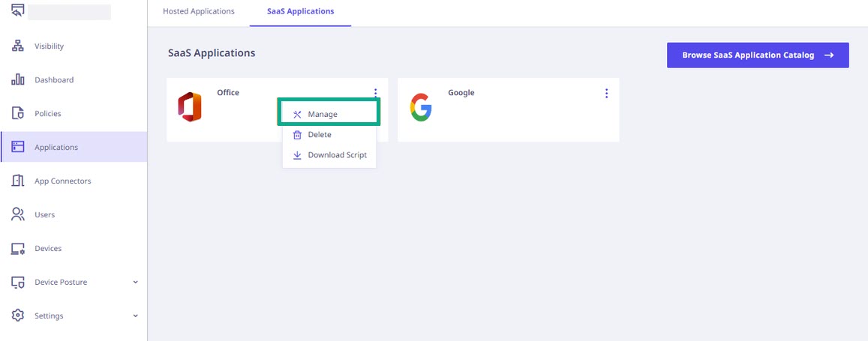Screen dimensions: 868x341
Task: Click the Device Posture monitor shield icon
Action: [x=18, y=282]
